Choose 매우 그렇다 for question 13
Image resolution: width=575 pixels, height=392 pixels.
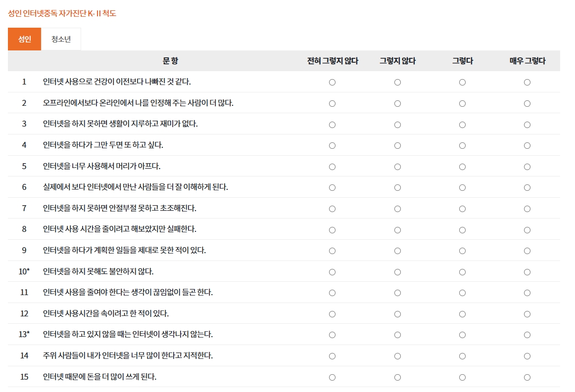click(527, 335)
